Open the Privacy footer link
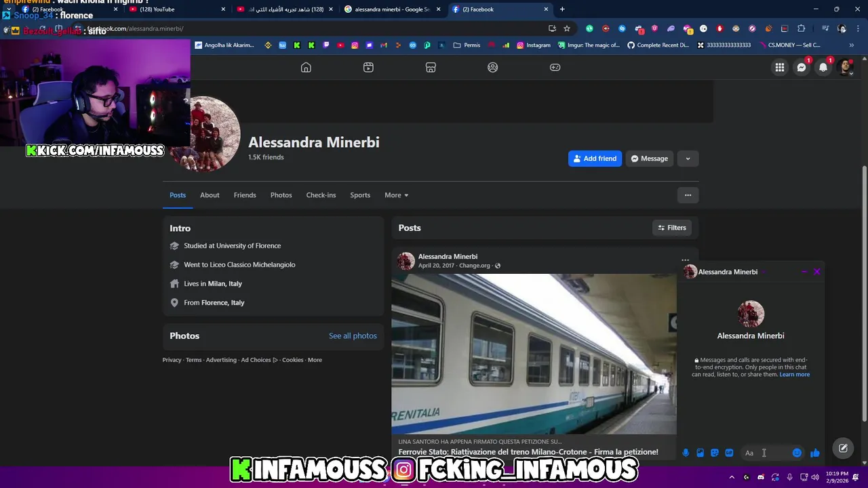Screen dimensions: 868x488 point(172,360)
